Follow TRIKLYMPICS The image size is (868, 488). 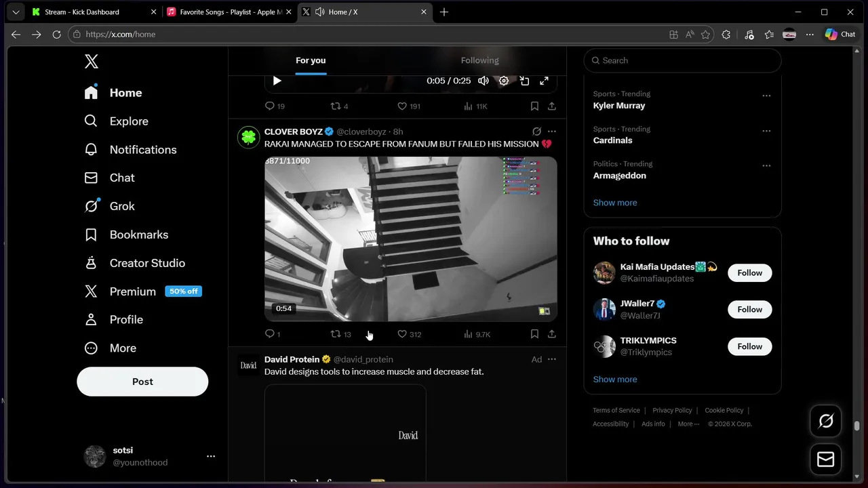pos(749,346)
